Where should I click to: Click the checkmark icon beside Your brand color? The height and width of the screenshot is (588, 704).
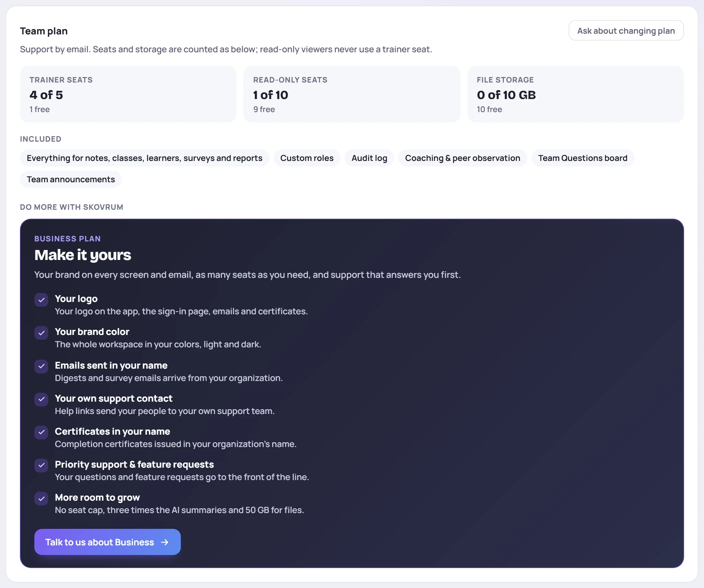[x=41, y=333]
